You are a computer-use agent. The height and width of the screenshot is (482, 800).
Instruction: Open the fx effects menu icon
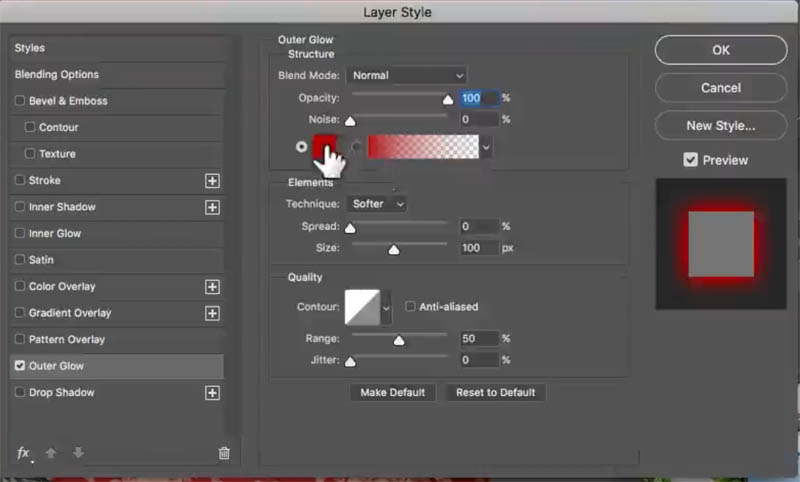23,453
